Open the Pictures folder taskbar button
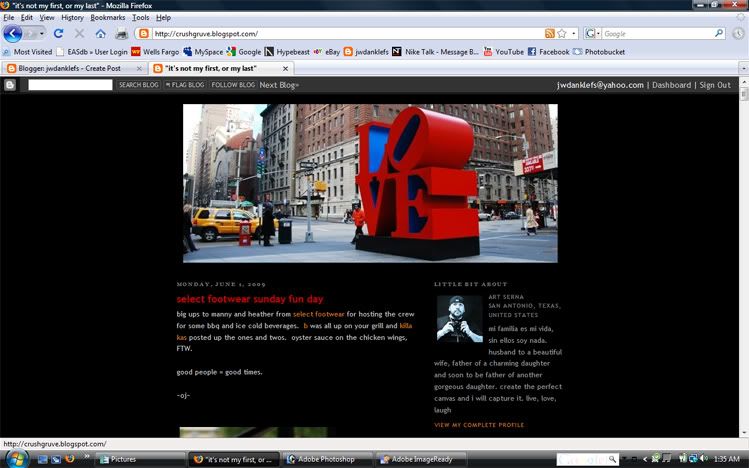749x468 pixels. (140, 459)
